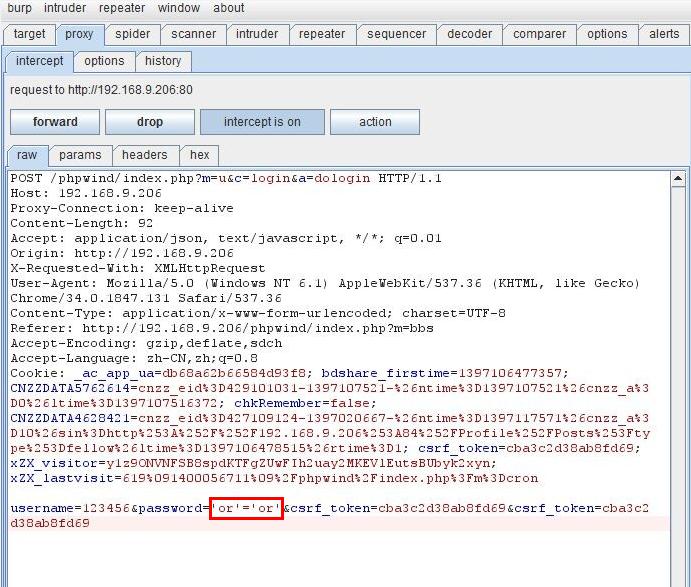Switch to the decoder tab
The height and width of the screenshot is (587, 691).
coord(469,34)
